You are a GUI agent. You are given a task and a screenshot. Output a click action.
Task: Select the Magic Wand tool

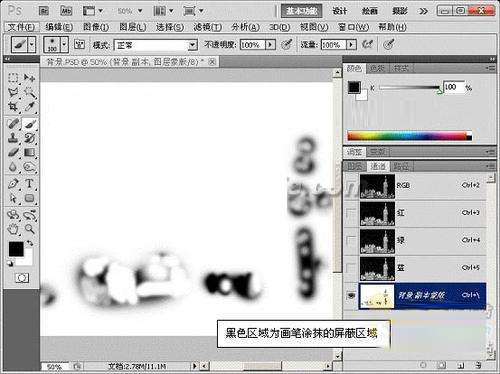[29, 92]
